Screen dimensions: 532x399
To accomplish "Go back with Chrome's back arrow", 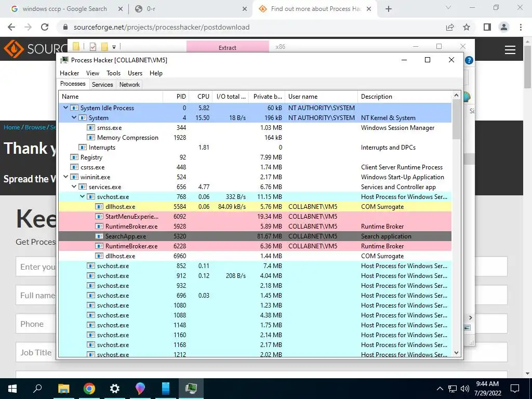I will (x=11, y=27).
